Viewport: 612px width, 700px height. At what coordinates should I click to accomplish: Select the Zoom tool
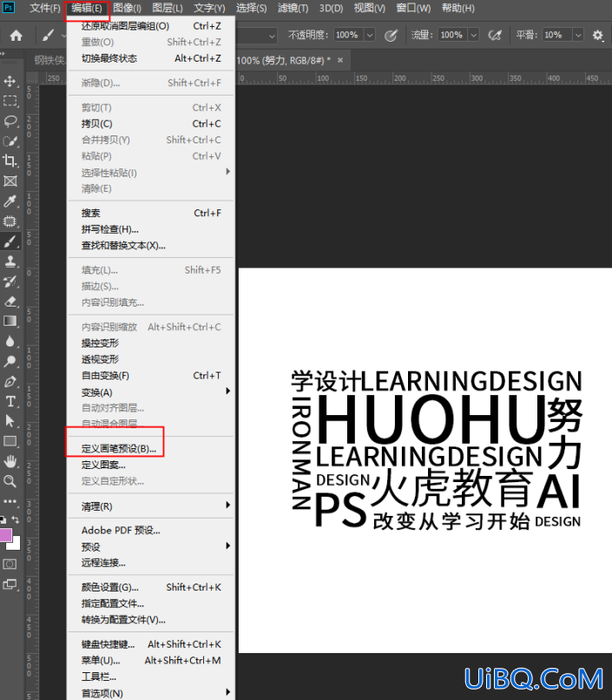coord(10,481)
